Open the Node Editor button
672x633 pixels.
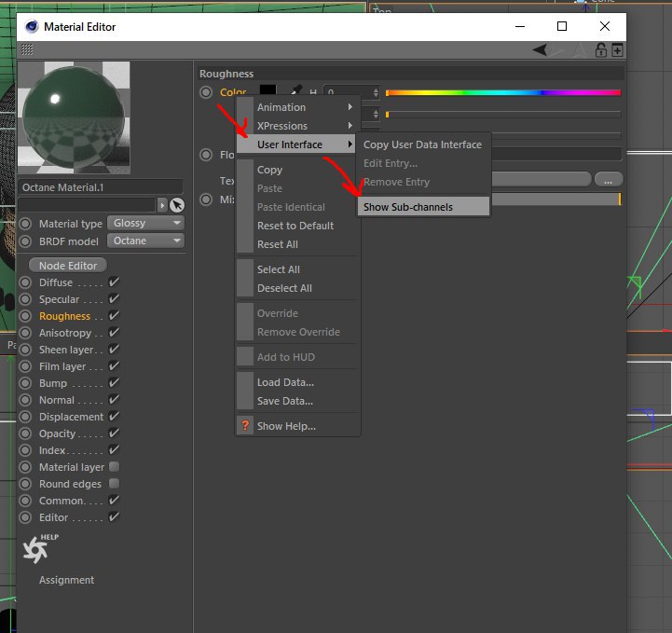tap(68, 266)
